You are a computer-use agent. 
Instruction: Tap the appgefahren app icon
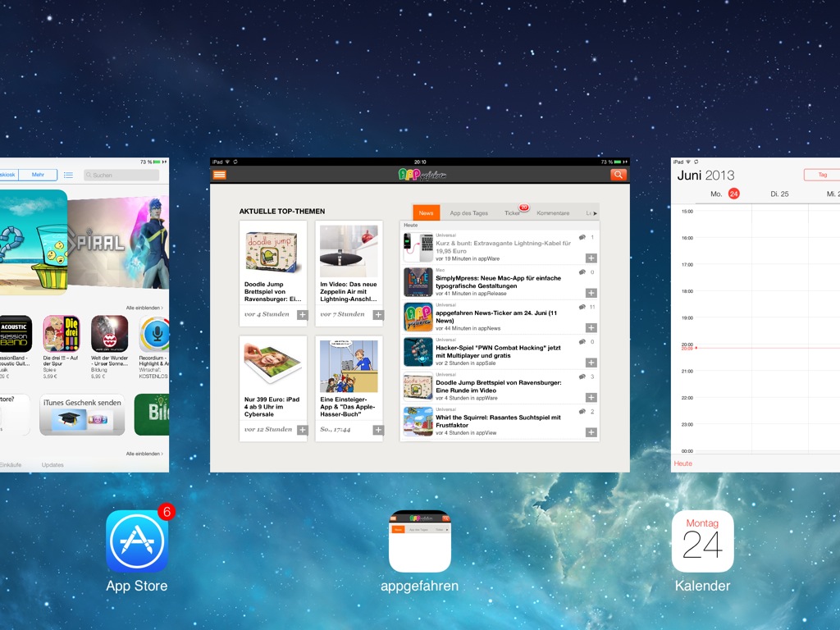pyautogui.click(x=419, y=541)
